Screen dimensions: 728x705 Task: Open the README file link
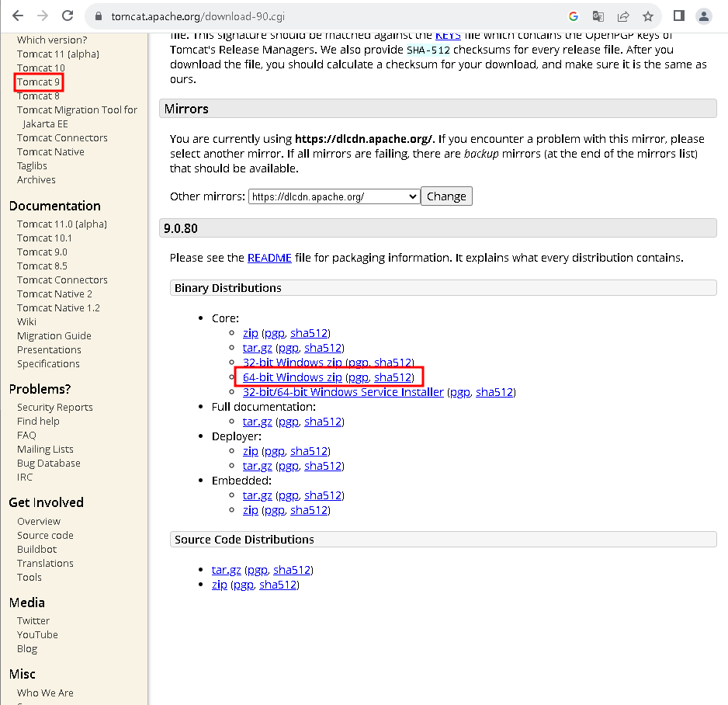269,258
